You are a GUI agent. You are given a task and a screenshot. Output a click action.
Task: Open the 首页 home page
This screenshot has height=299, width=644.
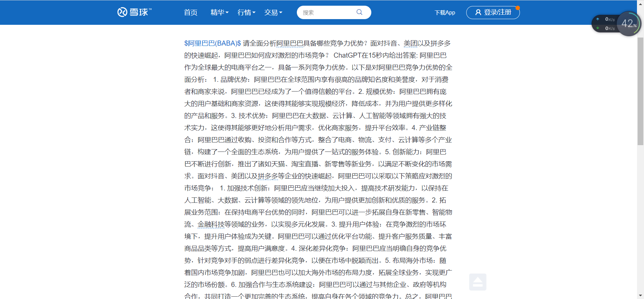point(191,12)
